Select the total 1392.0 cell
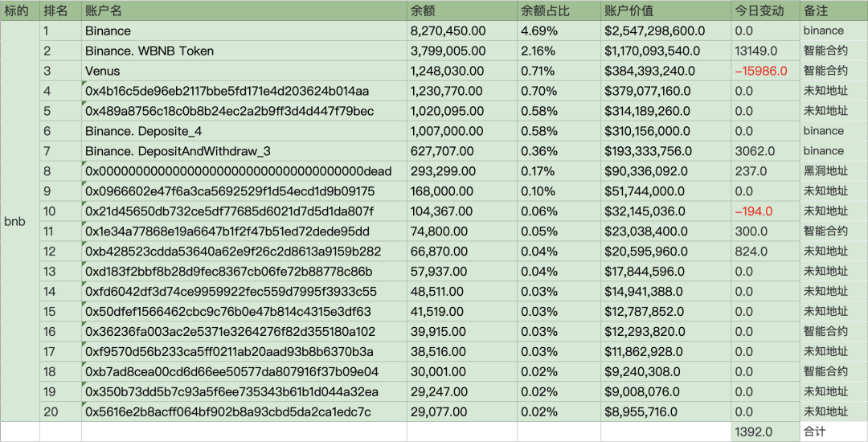 point(765,432)
